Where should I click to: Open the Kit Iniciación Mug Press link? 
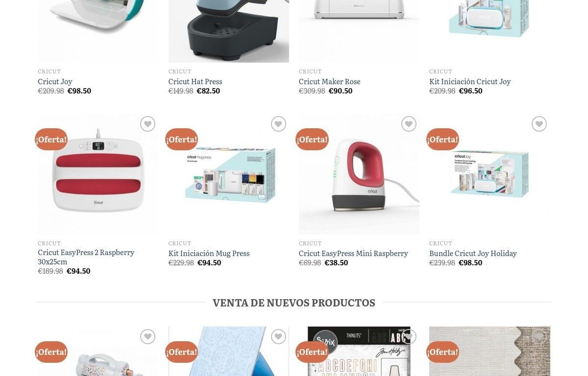(209, 254)
